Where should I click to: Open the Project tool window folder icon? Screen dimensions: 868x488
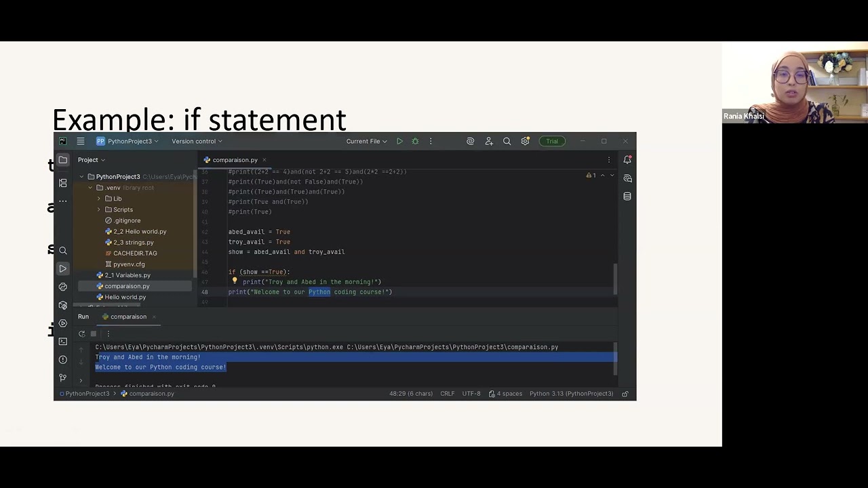pos(63,160)
